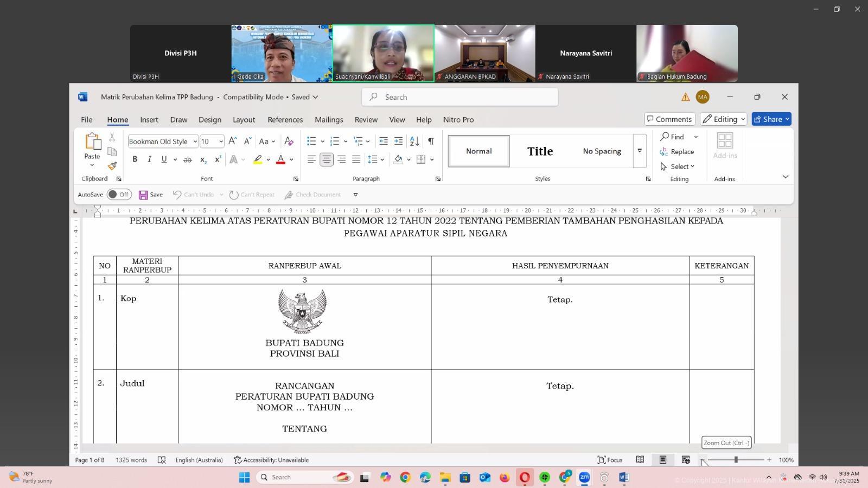The width and height of the screenshot is (868, 488).
Task: Click the Justify alignment icon
Action: coord(356,159)
